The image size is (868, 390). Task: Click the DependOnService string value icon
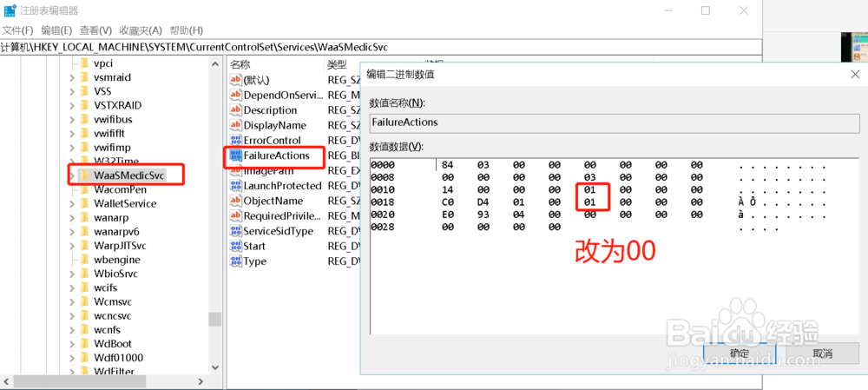(x=236, y=95)
